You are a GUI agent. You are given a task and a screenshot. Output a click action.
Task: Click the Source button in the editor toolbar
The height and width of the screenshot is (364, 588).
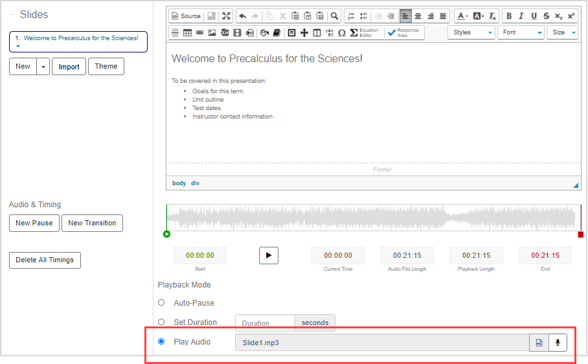(186, 16)
